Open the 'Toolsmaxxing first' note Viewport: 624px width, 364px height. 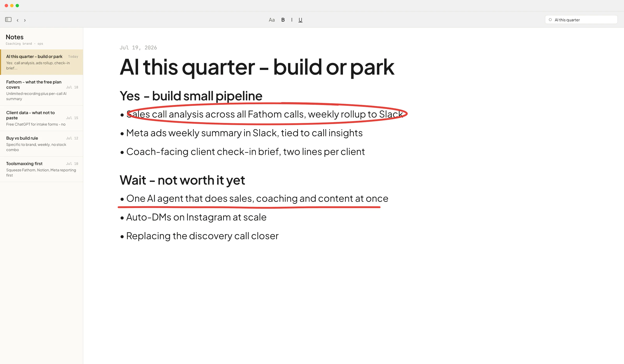[42, 169]
